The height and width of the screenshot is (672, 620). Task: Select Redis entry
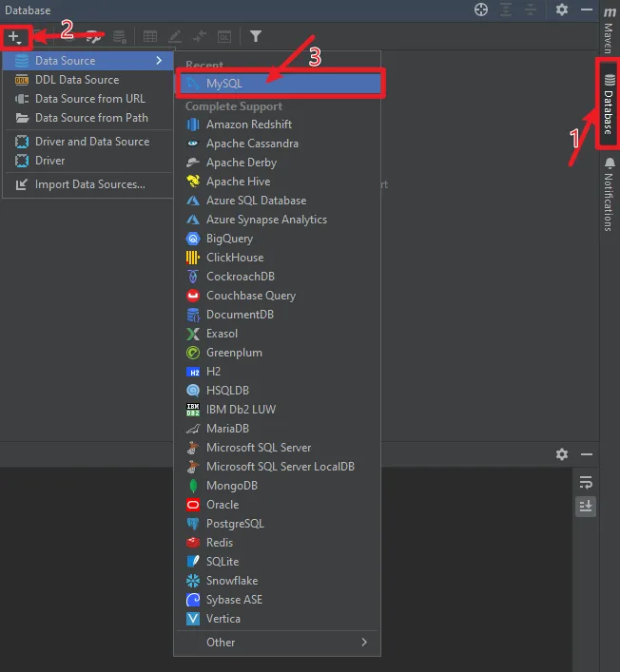click(277, 543)
